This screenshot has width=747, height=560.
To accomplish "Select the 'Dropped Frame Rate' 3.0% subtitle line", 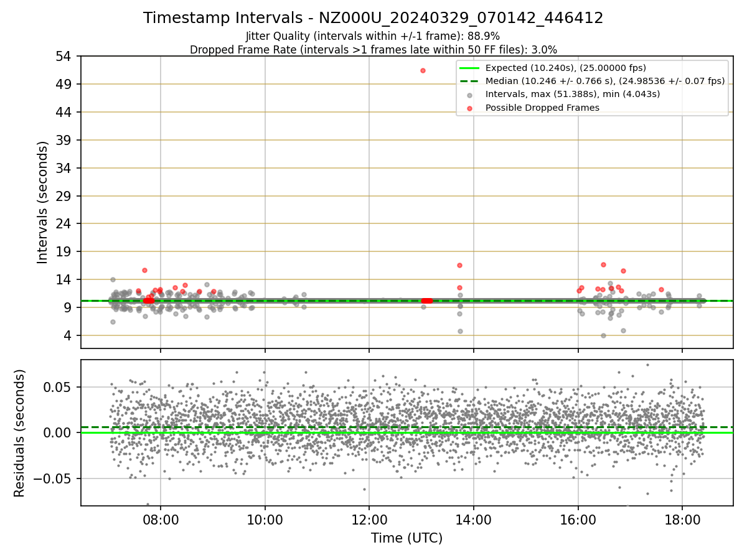I will click(374, 49).
